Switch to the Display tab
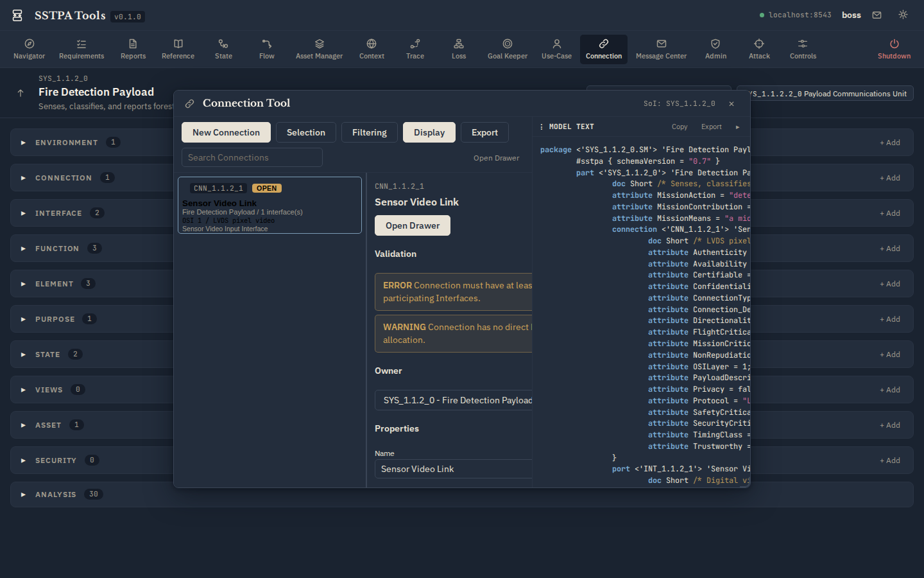The height and width of the screenshot is (578, 924). [429, 132]
